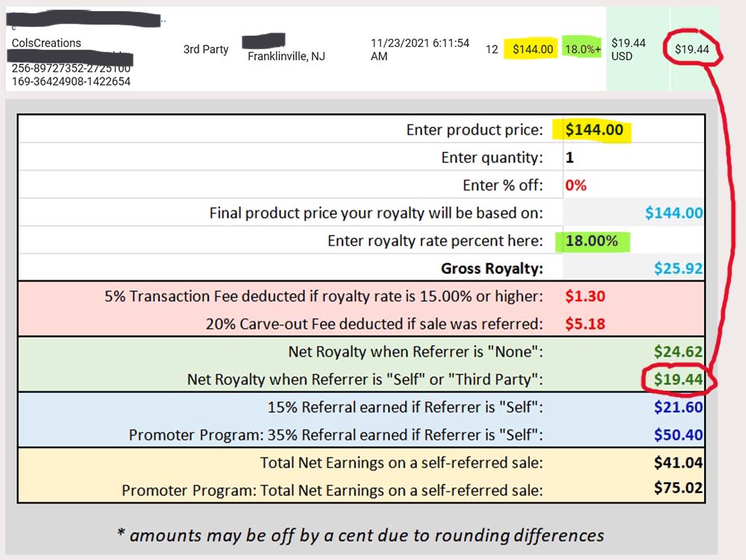
Task: Select the circled $19.44 in the top row
Action: [x=692, y=49]
